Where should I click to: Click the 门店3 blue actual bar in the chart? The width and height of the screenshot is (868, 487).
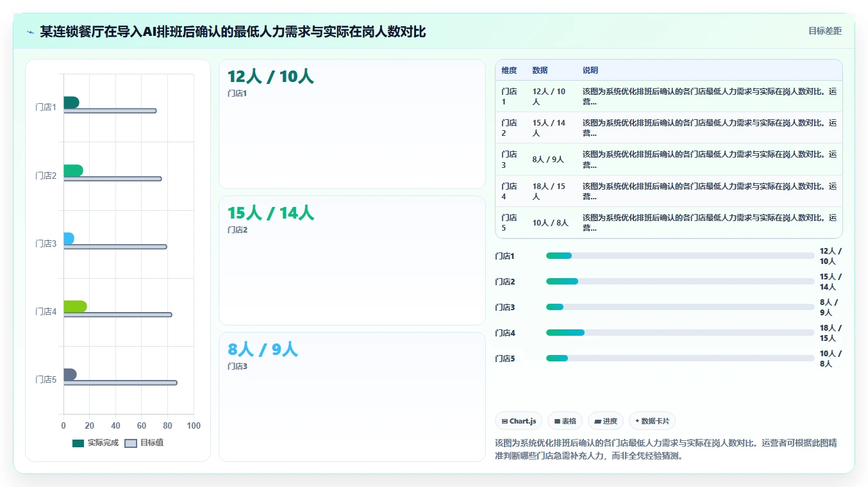69,238
